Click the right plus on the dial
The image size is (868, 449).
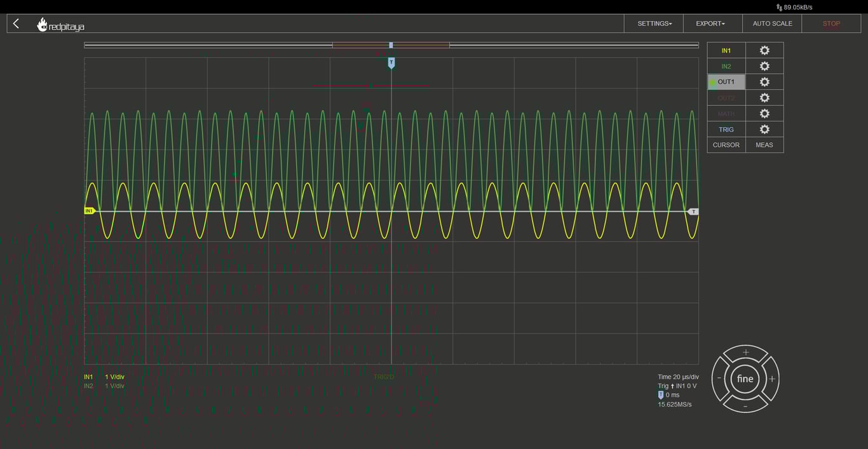click(772, 379)
